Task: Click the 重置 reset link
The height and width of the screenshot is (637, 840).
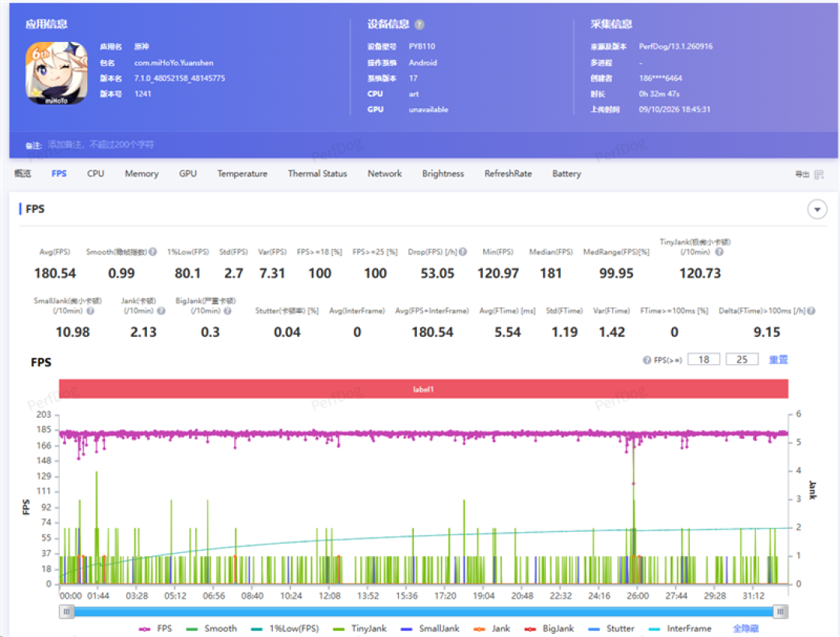Action: pos(779,359)
